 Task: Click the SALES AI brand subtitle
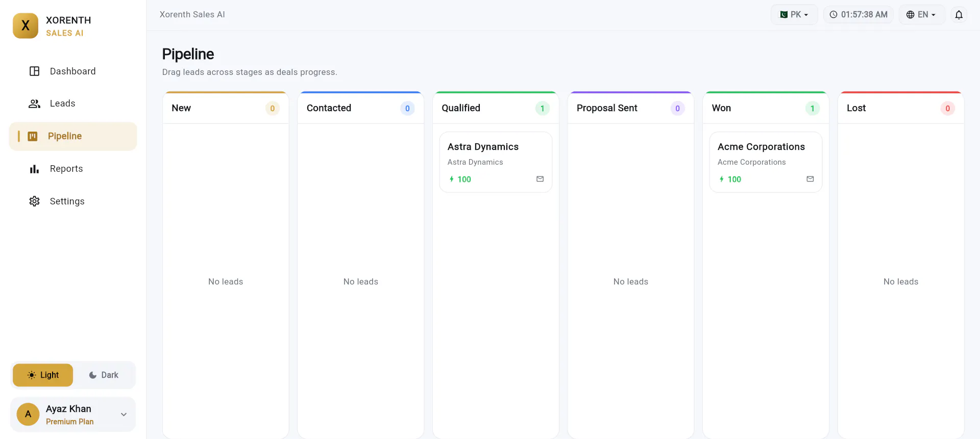(65, 33)
